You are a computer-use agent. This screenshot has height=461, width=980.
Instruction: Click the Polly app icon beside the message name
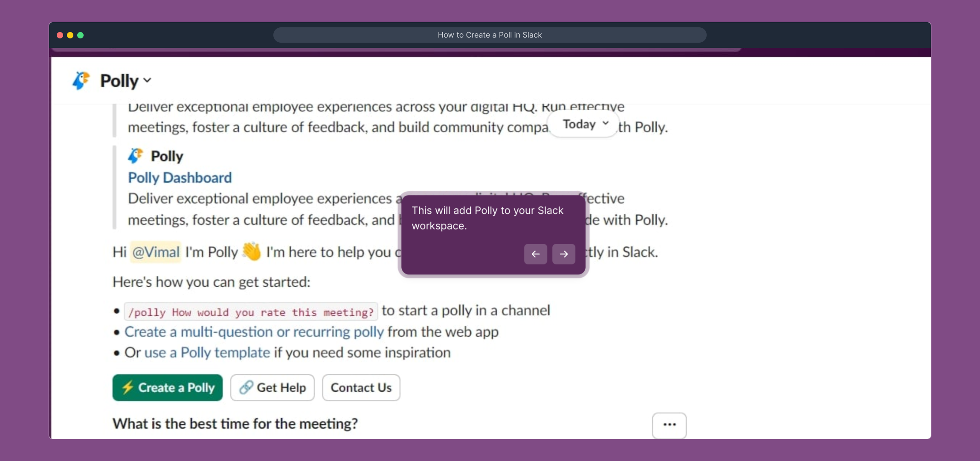point(135,155)
